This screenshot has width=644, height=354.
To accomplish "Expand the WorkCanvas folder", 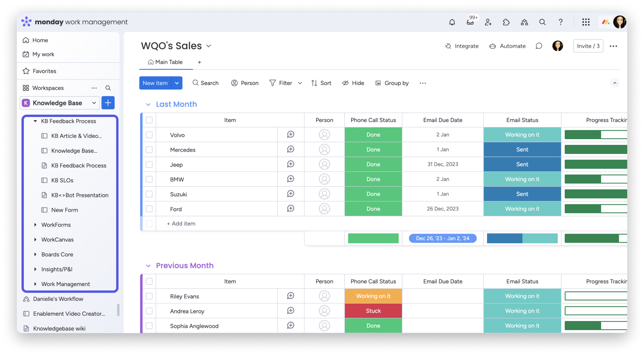I will coord(35,239).
